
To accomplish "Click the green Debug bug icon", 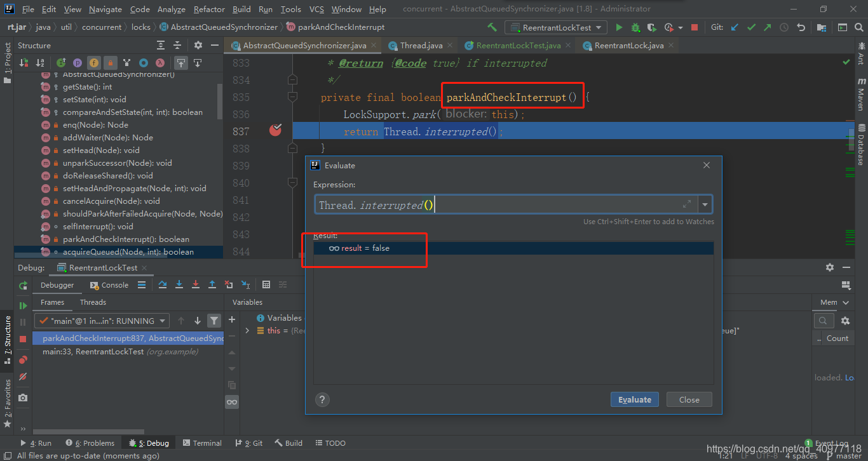I will point(635,27).
